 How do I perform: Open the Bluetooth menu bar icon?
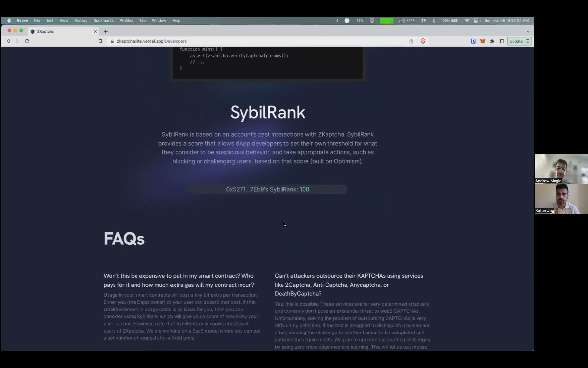coord(434,20)
